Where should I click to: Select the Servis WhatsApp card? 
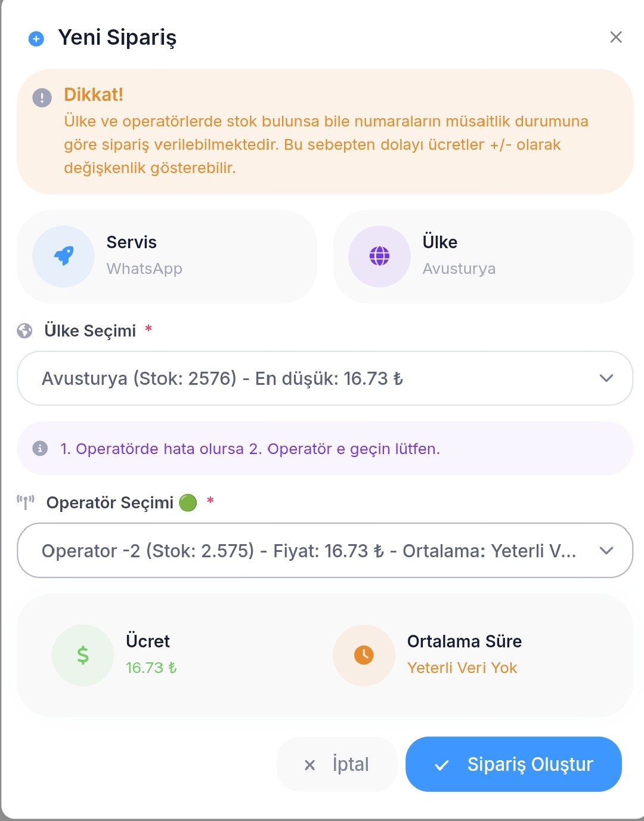pos(167,256)
